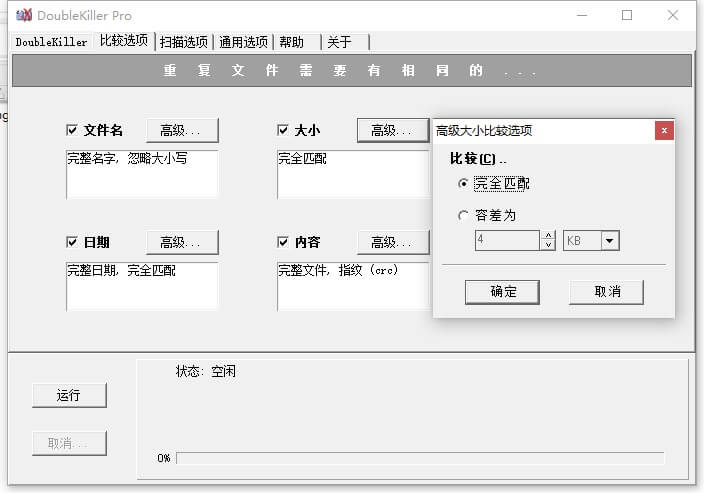
Task: Disable the 内容 comparison checkbox
Action: [x=283, y=242]
